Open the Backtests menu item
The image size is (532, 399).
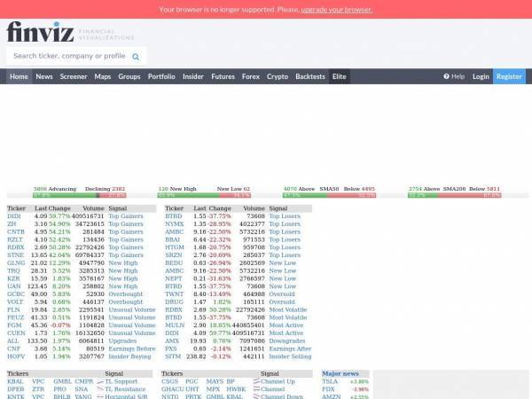click(310, 76)
